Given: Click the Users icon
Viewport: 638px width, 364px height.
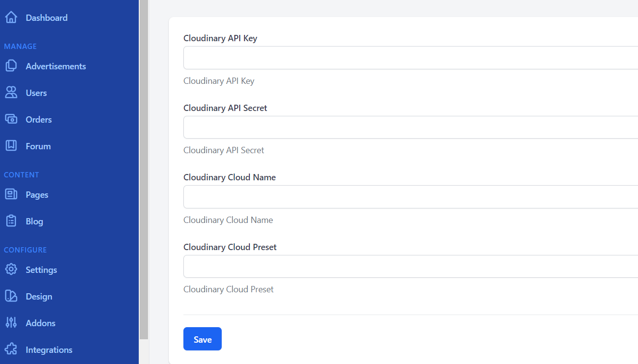Looking at the screenshot, I should point(11,93).
